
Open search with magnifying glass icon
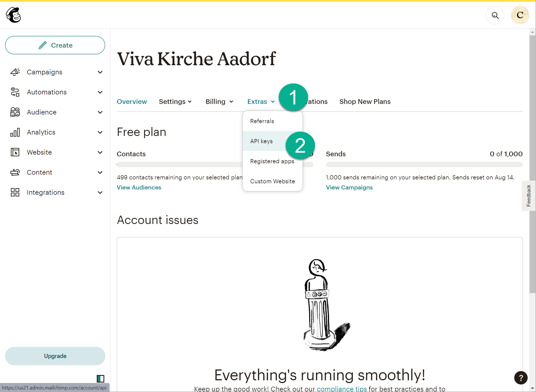click(495, 15)
